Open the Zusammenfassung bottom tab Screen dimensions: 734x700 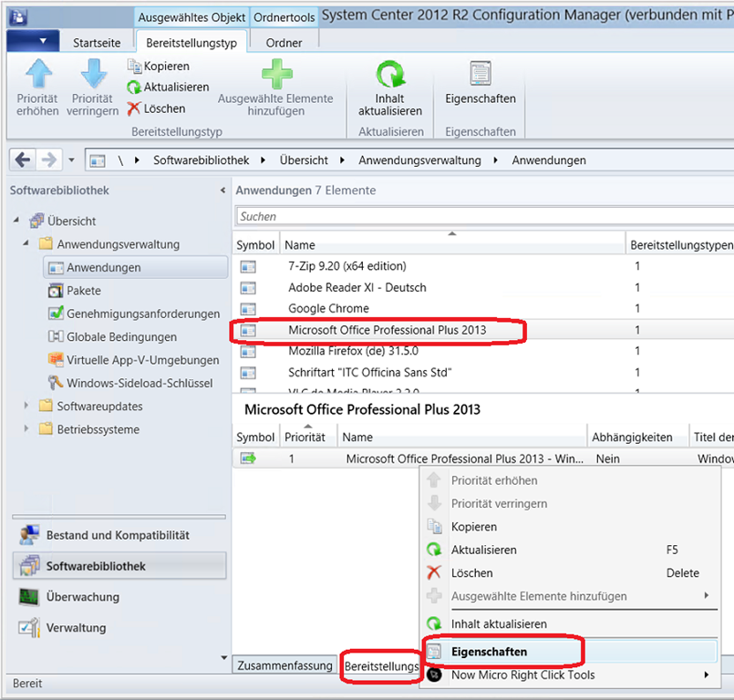[x=284, y=665]
